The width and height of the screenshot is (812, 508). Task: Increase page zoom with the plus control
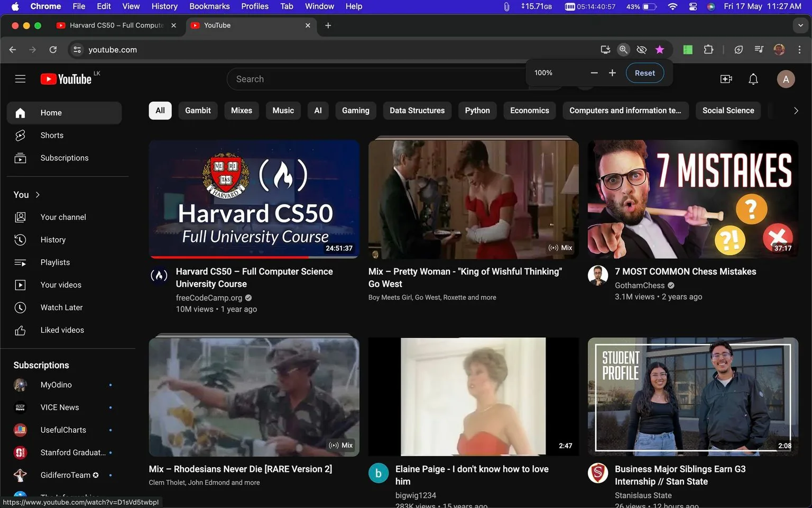tap(612, 72)
